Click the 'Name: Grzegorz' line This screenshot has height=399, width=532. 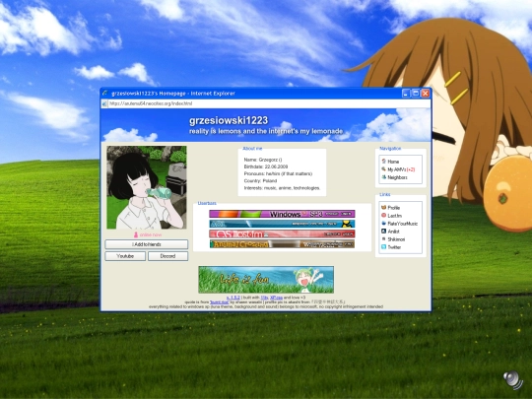click(263, 160)
